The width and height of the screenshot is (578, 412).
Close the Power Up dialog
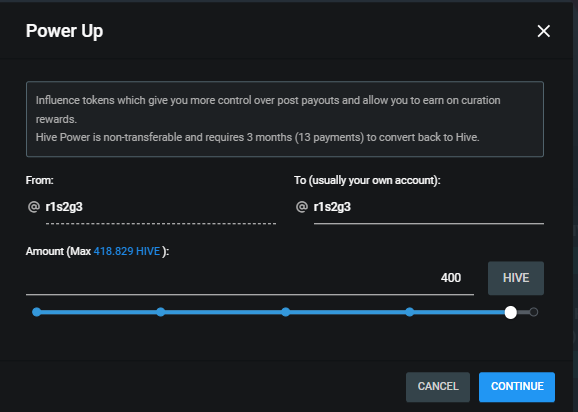tap(544, 31)
